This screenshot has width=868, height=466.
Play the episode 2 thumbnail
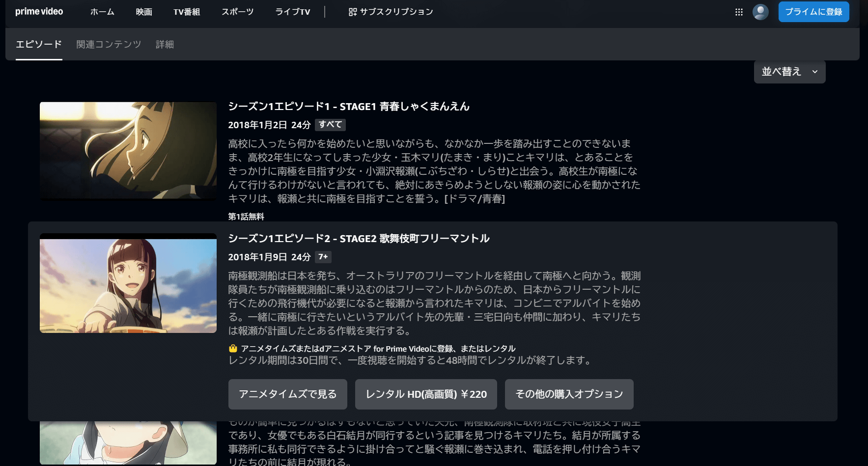[128, 283]
